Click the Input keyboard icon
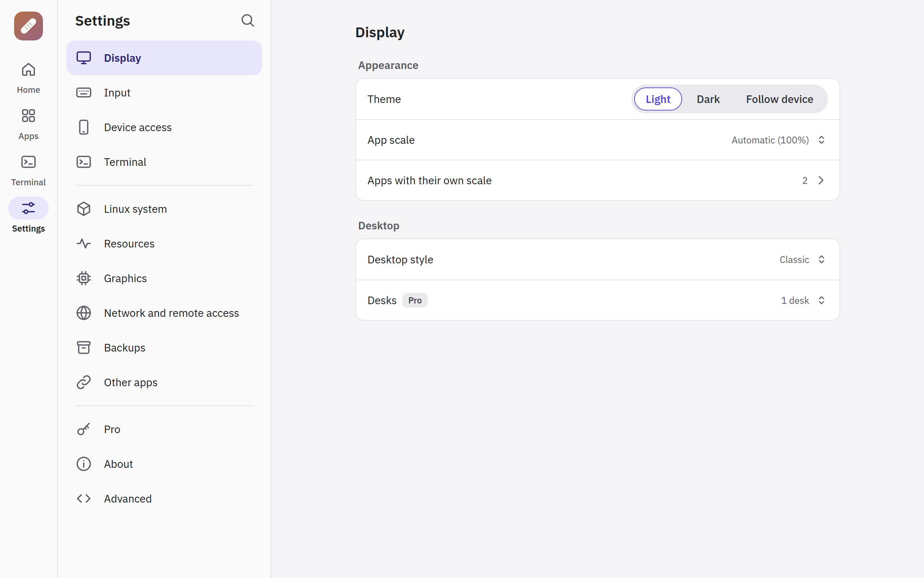 tap(84, 92)
